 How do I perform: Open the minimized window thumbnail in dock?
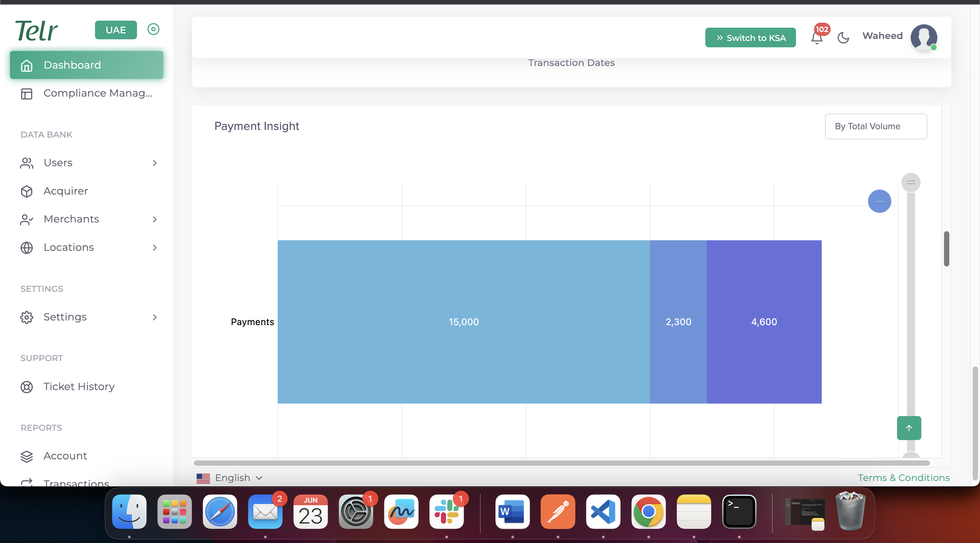[x=804, y=513]
